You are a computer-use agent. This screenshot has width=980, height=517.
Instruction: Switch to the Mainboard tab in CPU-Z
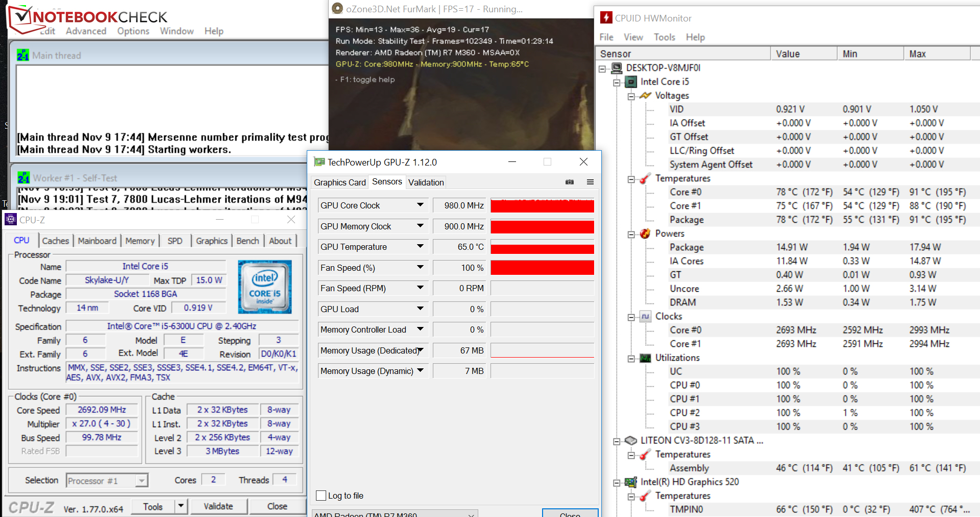pos(97,241)
